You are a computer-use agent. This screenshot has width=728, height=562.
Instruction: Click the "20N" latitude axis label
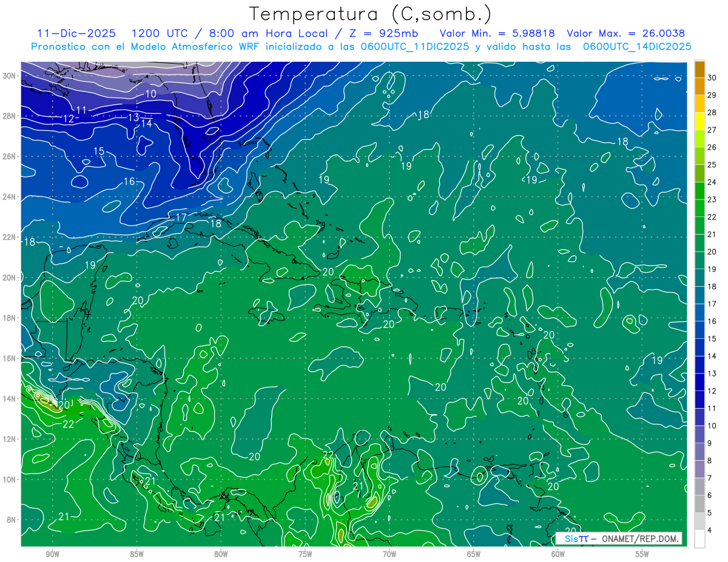[10, 278]
